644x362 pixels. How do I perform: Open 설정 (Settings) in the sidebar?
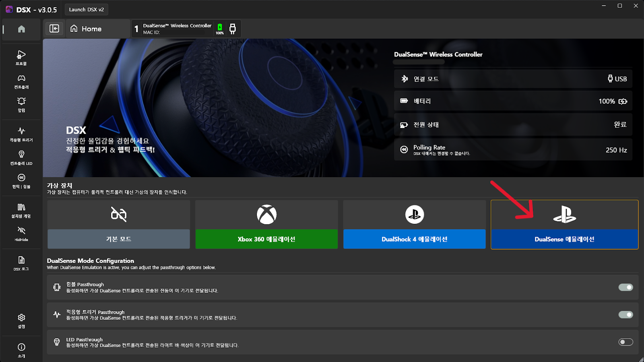tap(21, 321)
